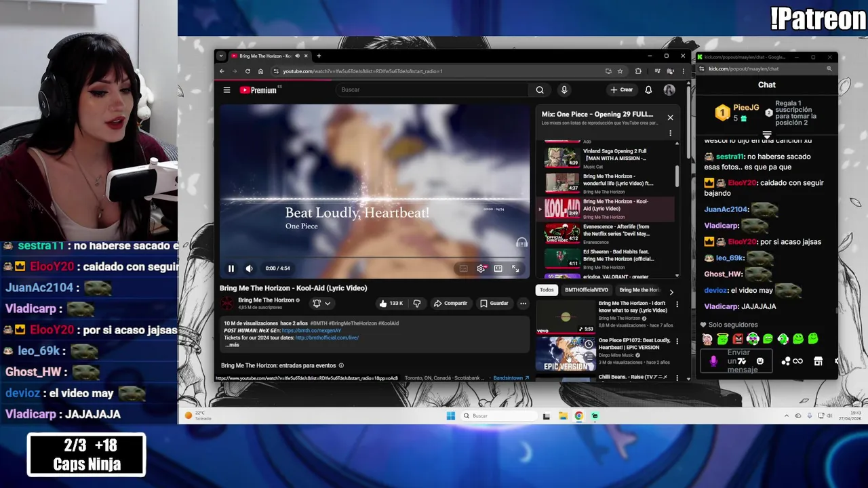This screenshot has height=488, width=868.
Task: Select the BMTHOfficialVEVO filter chip
Action: click(x=587, y=290)
